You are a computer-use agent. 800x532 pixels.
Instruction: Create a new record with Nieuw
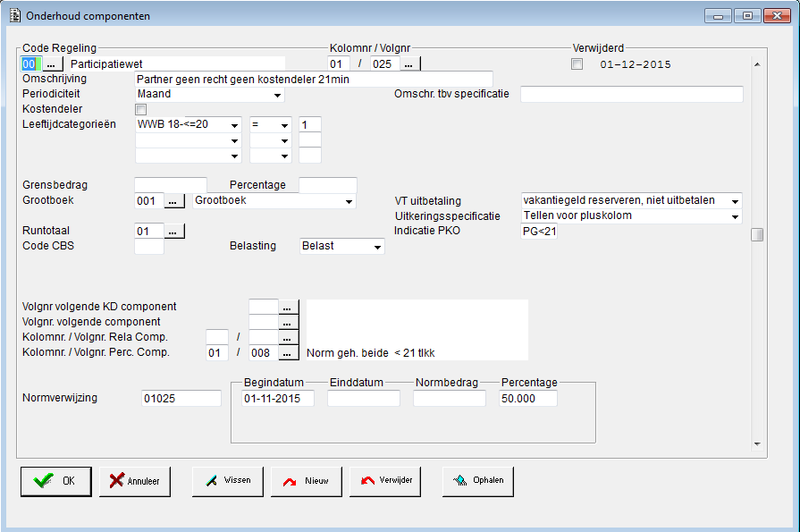[x=306, y=481]
